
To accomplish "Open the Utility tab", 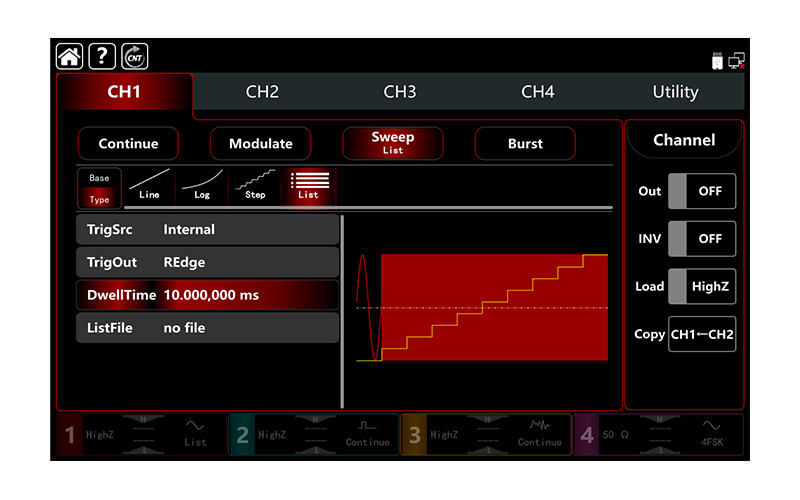I will [x=675, y=92].
